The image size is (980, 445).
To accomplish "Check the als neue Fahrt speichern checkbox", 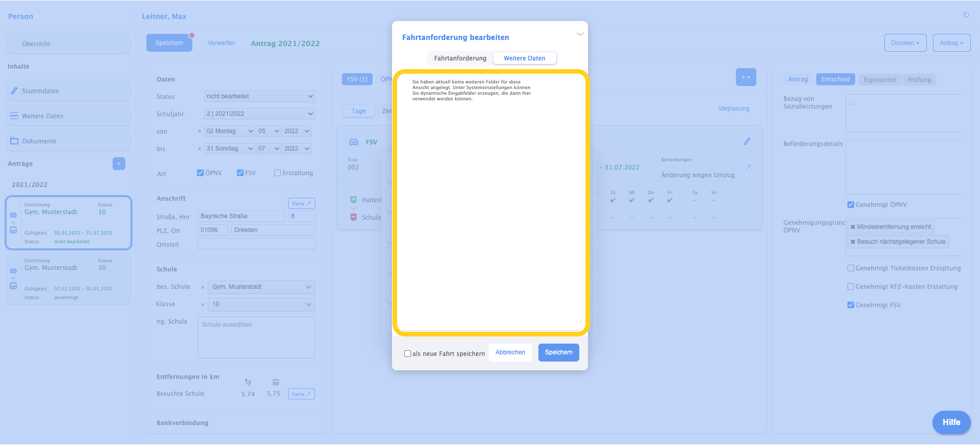I will 408,353.
